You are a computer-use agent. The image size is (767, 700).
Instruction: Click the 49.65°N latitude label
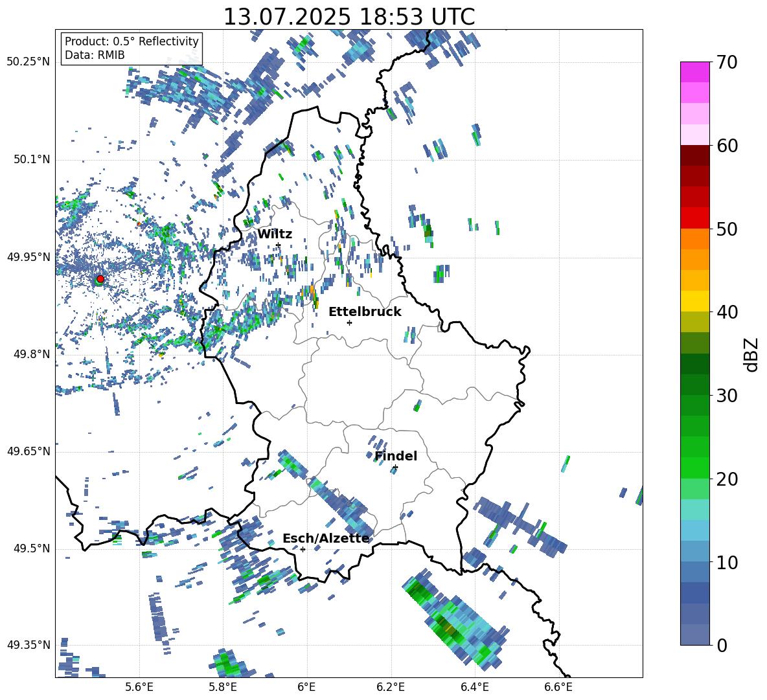[x=29, y=451]
